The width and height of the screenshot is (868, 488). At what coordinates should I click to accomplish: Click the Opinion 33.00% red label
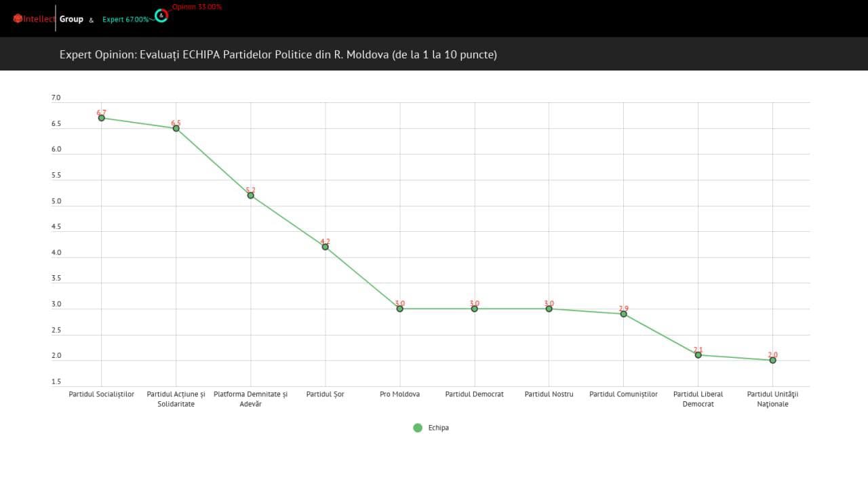point(197,7)
